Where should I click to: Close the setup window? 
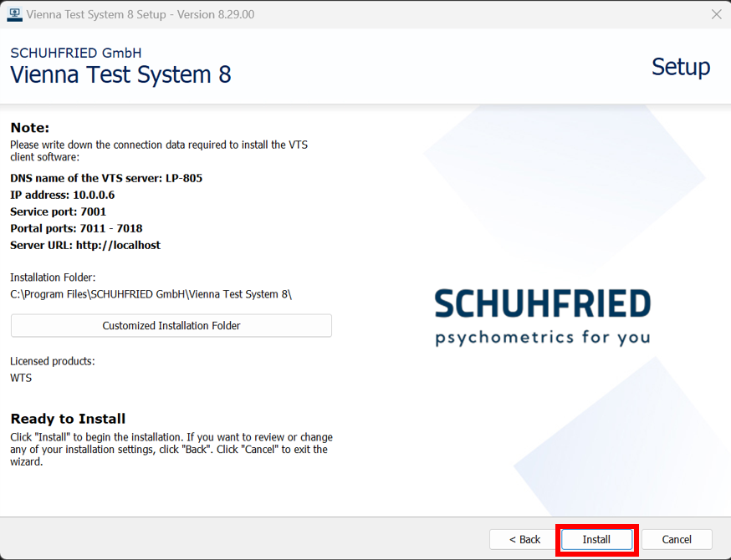716,14
